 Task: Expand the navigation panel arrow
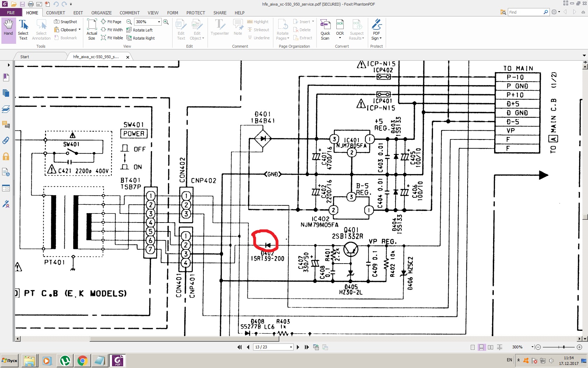coord(8,65)
